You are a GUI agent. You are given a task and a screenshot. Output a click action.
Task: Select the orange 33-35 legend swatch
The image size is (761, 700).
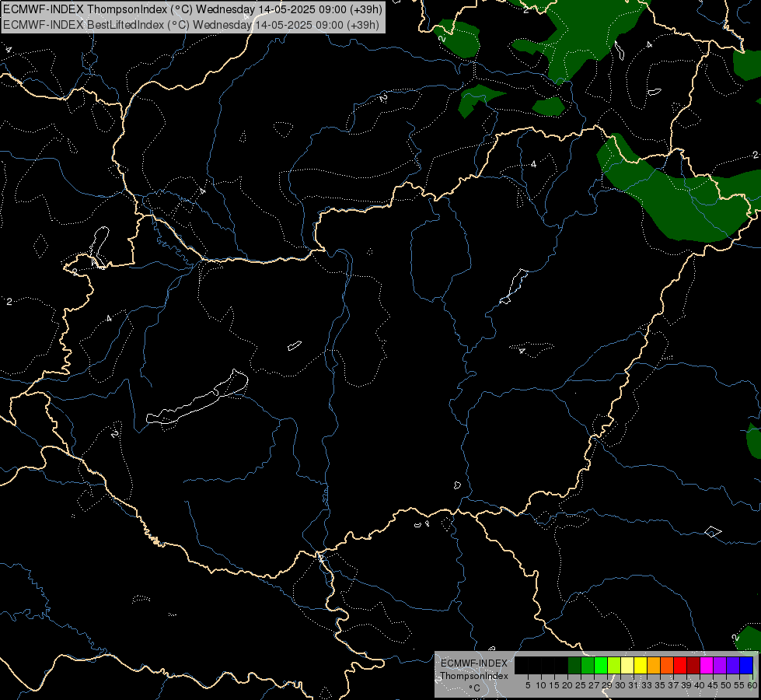coord(654,666)
